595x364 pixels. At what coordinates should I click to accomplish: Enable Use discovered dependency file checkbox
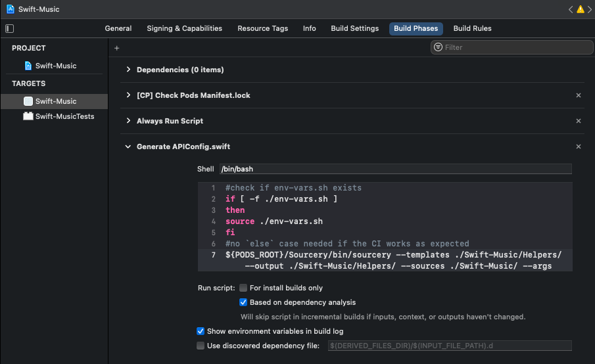point(201,346)
